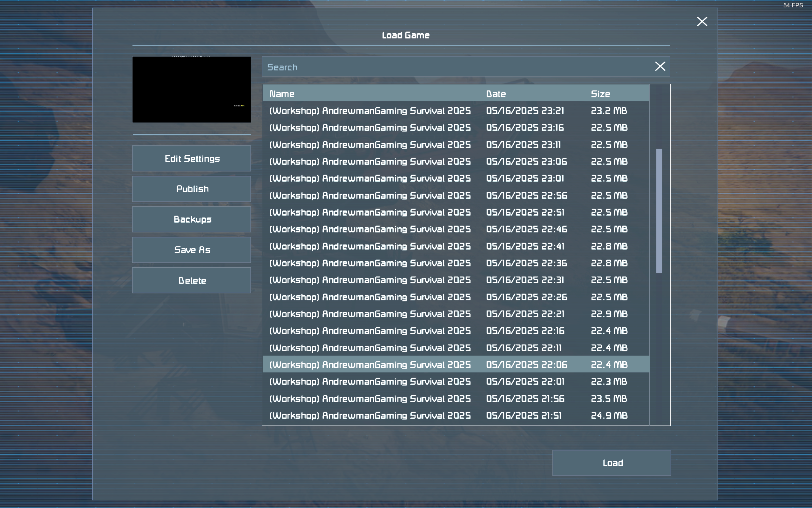Screen dimensions: 812x508
Task: Clear the search field with X
Action: [x=660, y=66]
